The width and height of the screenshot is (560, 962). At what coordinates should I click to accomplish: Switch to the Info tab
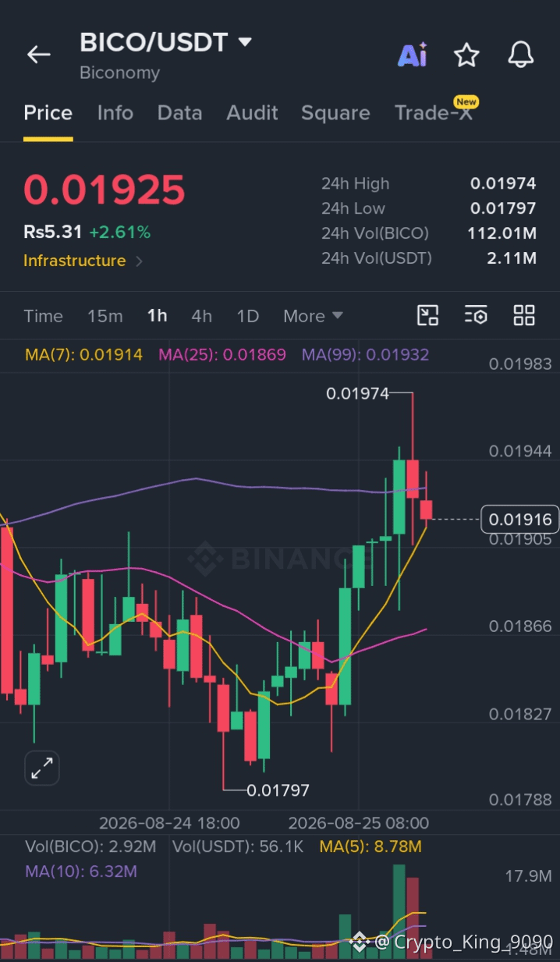click(115, 113)
